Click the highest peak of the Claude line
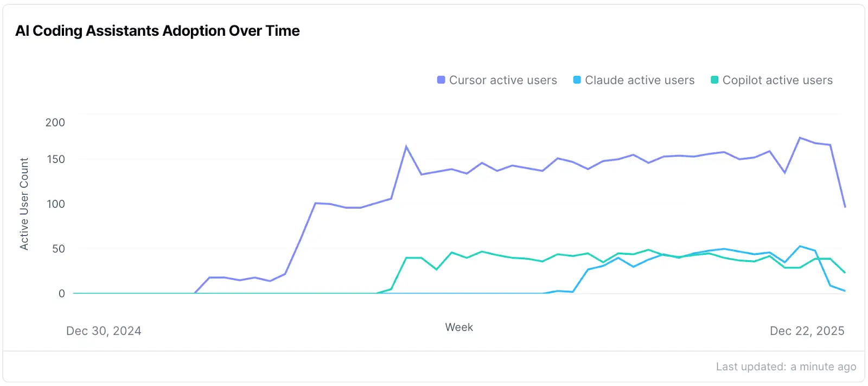 coord(800,247)
